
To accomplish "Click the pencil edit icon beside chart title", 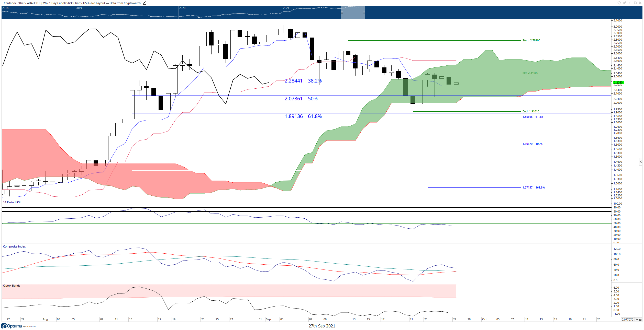I will pos(144,3).
